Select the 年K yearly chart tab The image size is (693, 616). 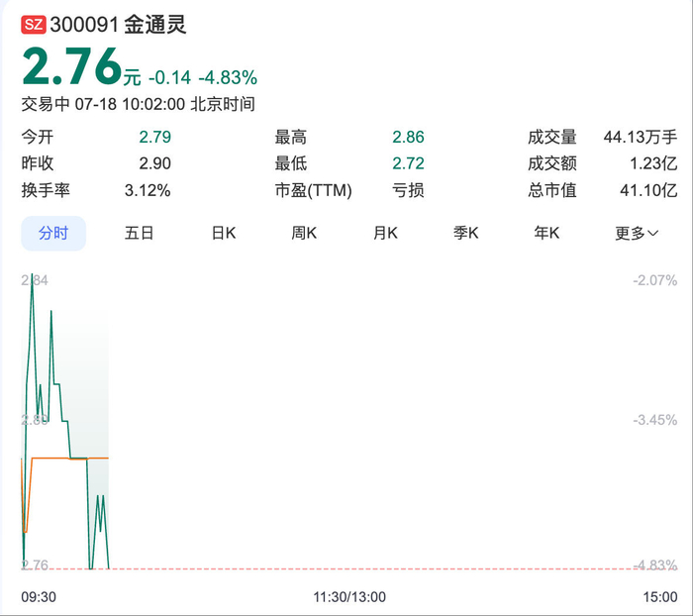pyautogui.click(x=546, y=233)
